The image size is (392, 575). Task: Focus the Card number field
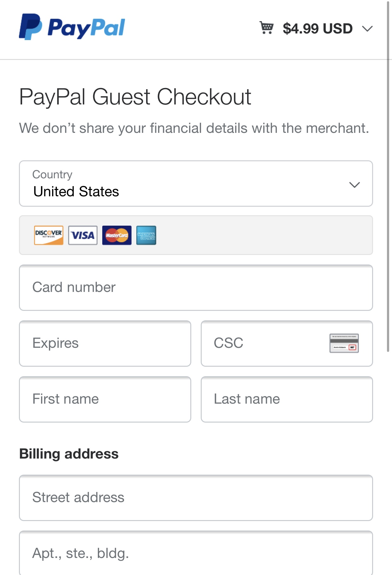[x=196, y=287]
